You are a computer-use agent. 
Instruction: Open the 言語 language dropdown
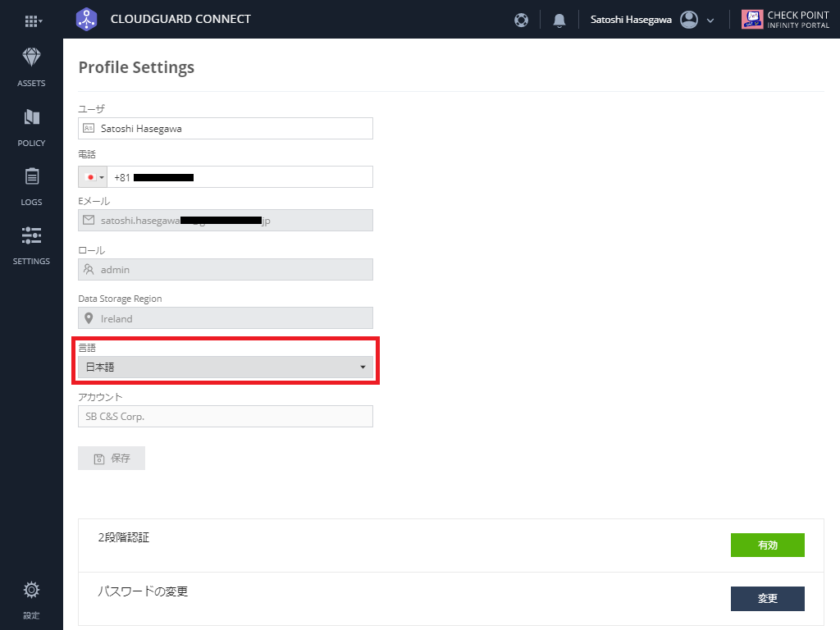click(226, 367)
